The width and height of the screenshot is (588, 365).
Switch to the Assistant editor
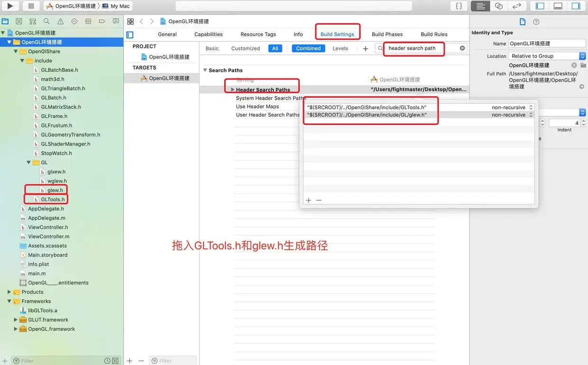coord(498,6)
